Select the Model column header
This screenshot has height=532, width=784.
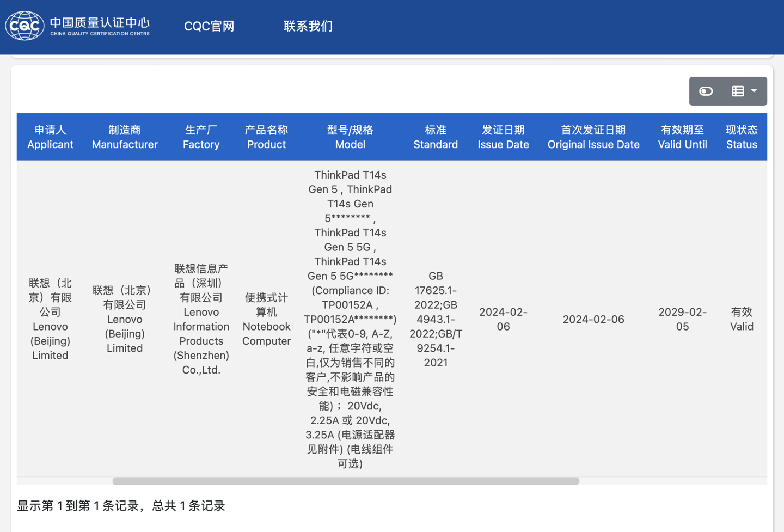coord(350,137)
